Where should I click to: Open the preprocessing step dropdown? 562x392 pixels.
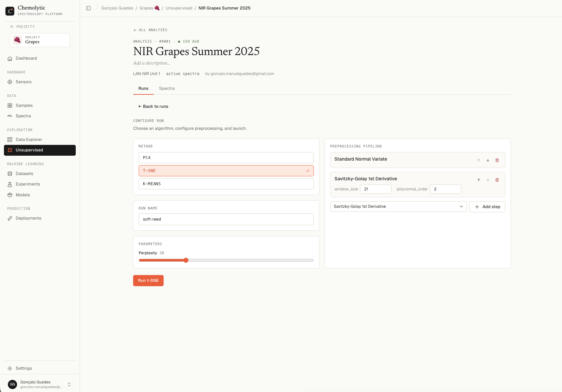click(398, 206)
